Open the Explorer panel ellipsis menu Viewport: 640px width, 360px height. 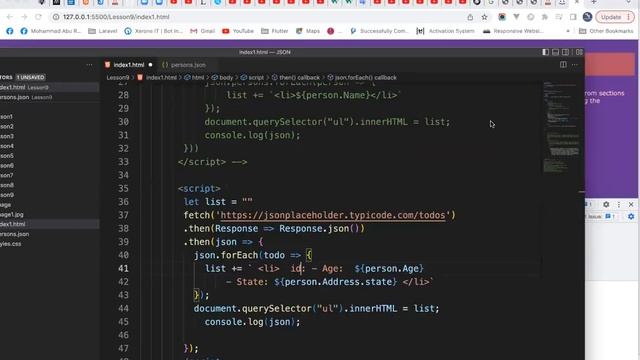click(x=89, y=64)
